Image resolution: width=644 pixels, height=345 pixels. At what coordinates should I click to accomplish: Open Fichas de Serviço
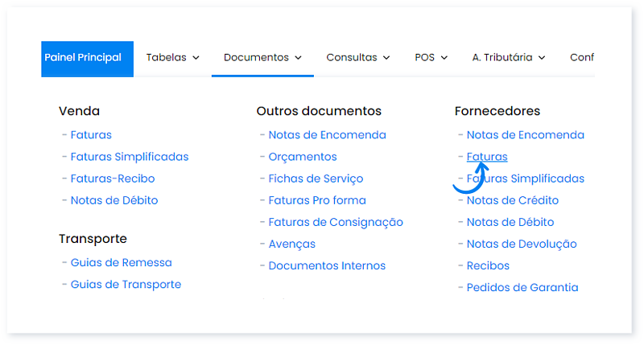point(316,179)
